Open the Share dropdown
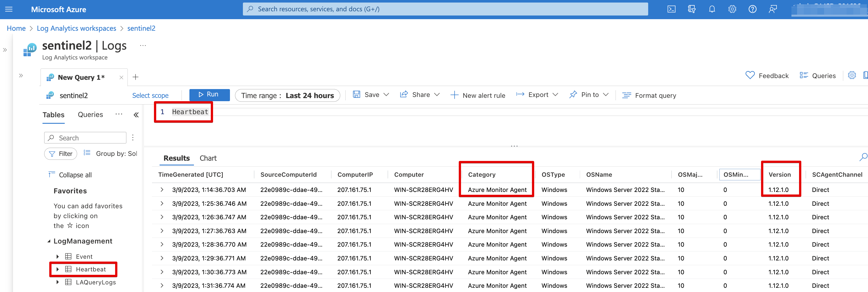868x292 pixels. pos(420,95)
